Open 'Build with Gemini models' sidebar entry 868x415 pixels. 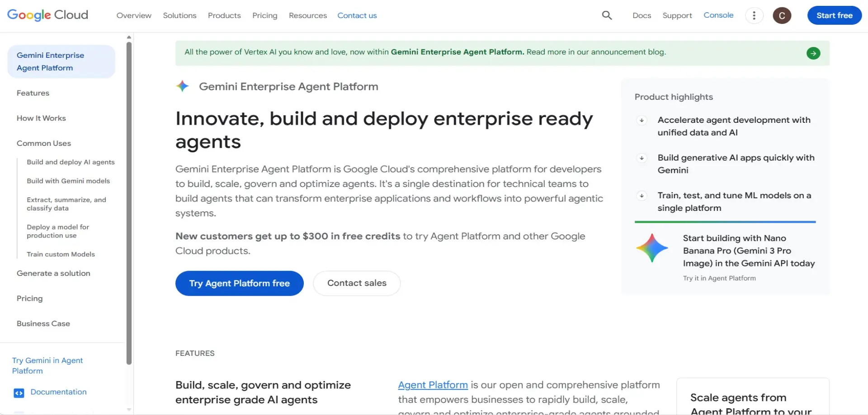pos(68,181)
